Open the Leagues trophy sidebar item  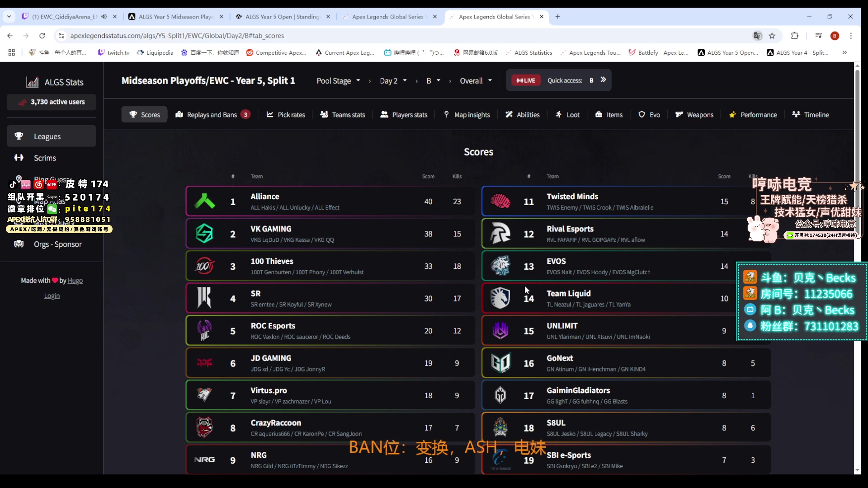click(x=52, y=136)
